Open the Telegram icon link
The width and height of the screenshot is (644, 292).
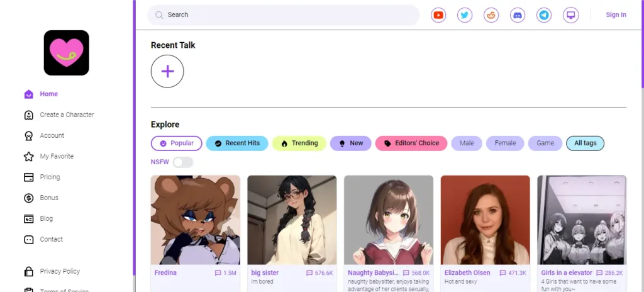[x=544, y=15]
